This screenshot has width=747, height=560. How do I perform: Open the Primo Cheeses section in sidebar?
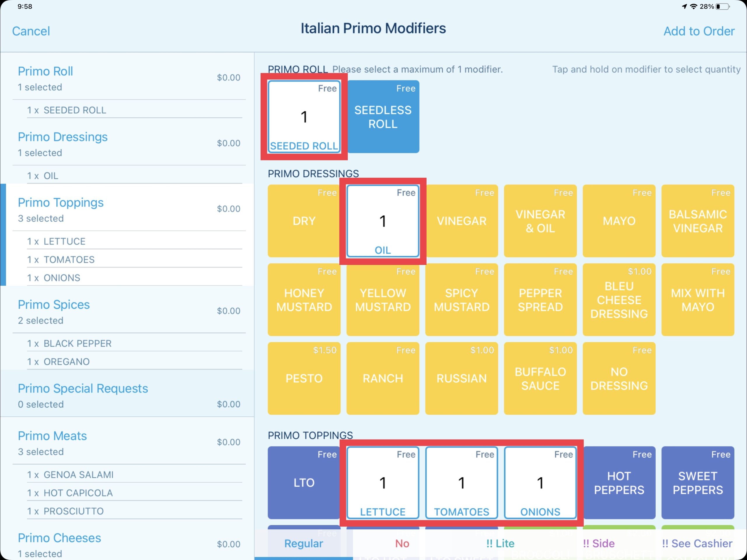pos(129,544)
